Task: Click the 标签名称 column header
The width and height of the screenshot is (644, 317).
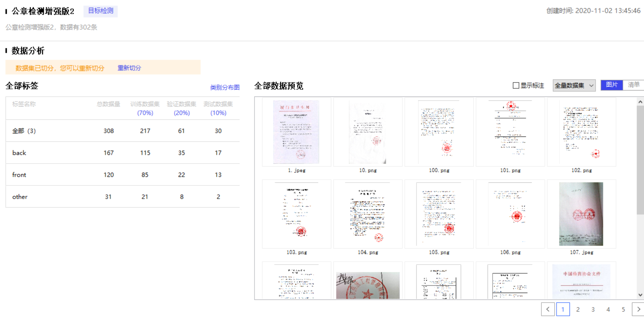Action: point(24,104)
